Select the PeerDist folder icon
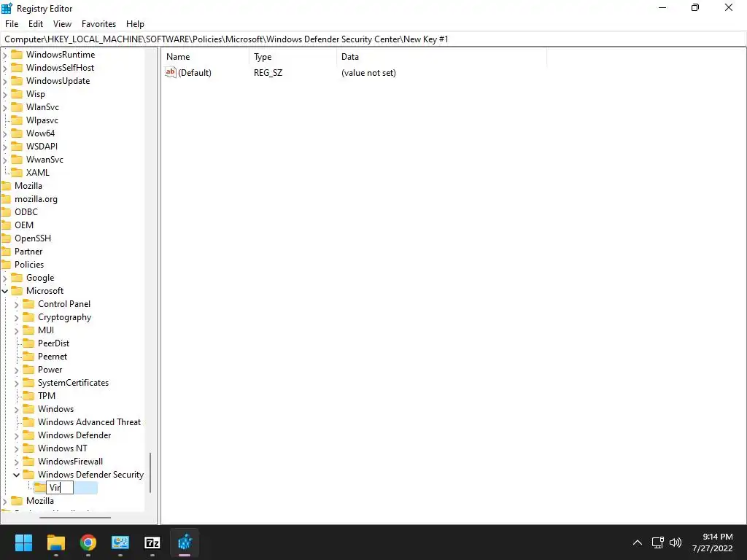This screenshot has height=560, width=747. pos(28,343)
